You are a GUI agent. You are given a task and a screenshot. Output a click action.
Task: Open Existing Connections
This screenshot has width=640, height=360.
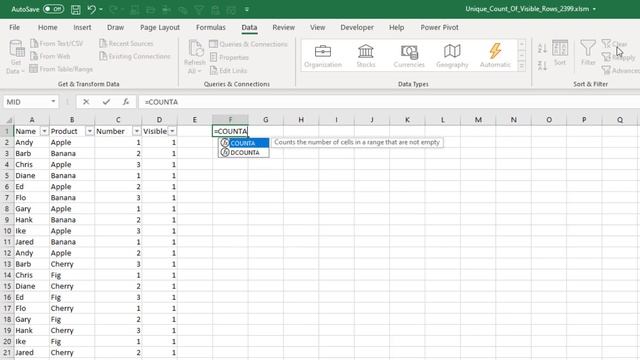point(135,56)
